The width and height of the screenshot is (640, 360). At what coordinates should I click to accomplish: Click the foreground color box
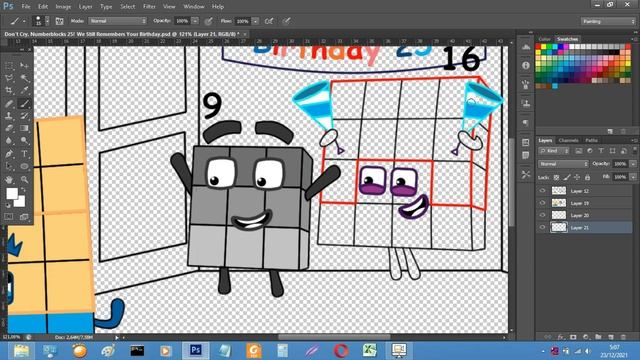[12, 193]
